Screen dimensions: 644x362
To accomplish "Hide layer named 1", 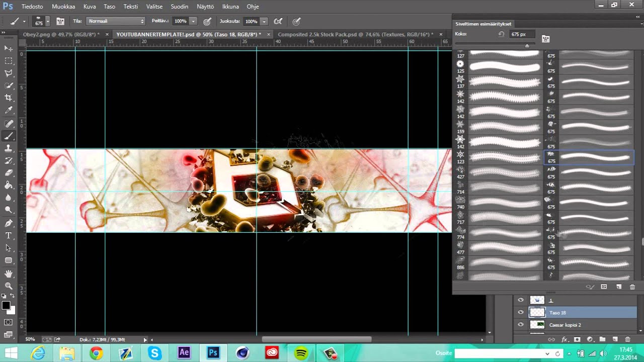I will [521, 300].
